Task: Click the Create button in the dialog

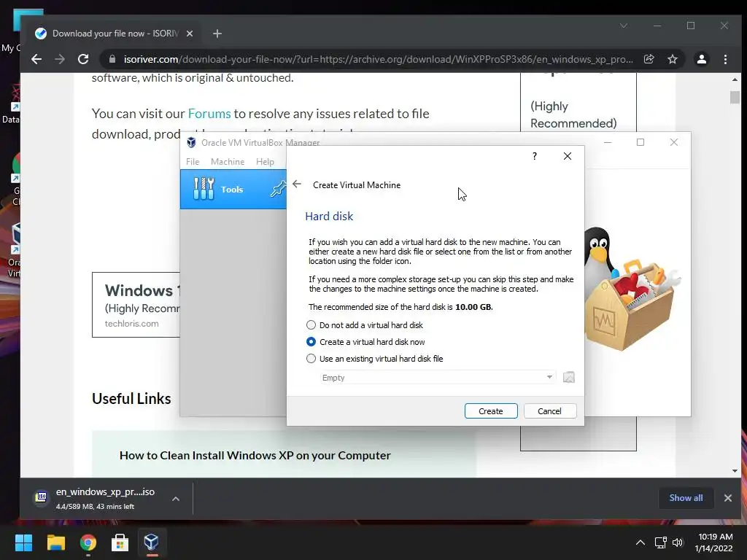Action: pos(491,411)
